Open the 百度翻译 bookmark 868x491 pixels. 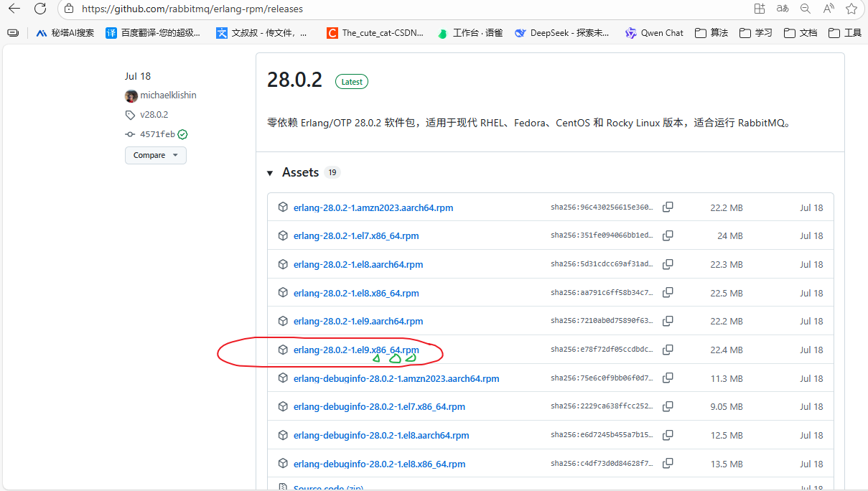154,33
